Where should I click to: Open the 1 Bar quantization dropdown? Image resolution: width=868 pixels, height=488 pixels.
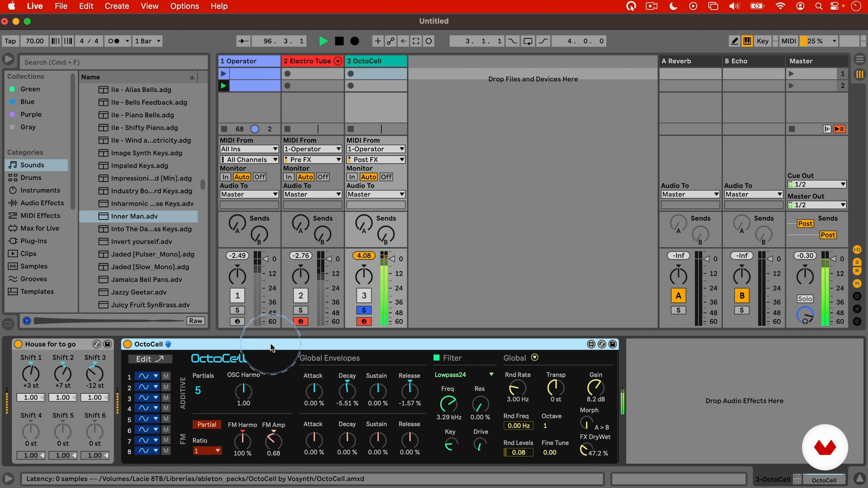[x=148, y=41]
